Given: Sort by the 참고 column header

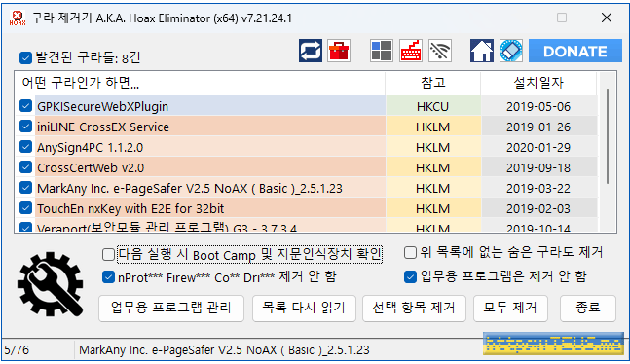Looking at the screenshot, I should pyautogui.click(x=432, y=83).
